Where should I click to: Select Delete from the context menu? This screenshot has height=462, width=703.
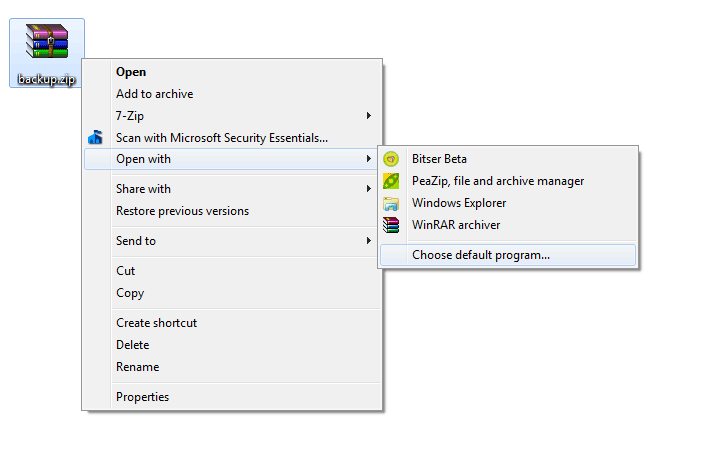[x=132, y=345]
